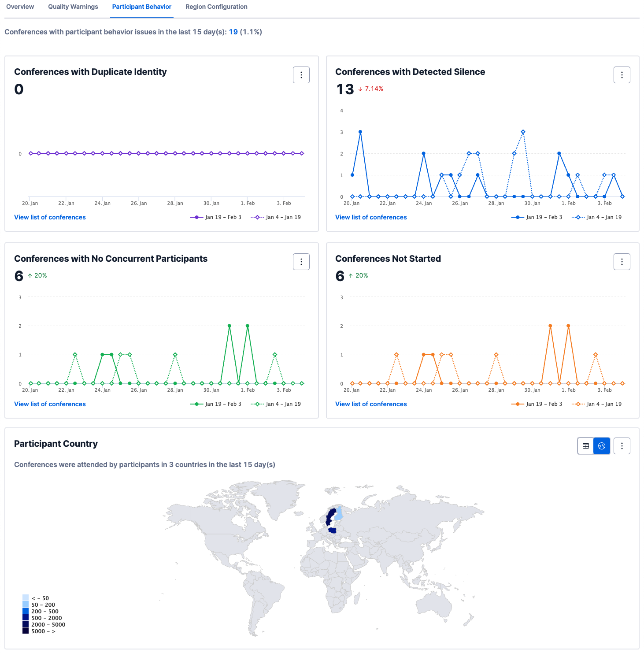Open the Conferences Not Started options menu
Viewport: 644px width, 653px height.
pyautogui.click(x=622, y=262)
